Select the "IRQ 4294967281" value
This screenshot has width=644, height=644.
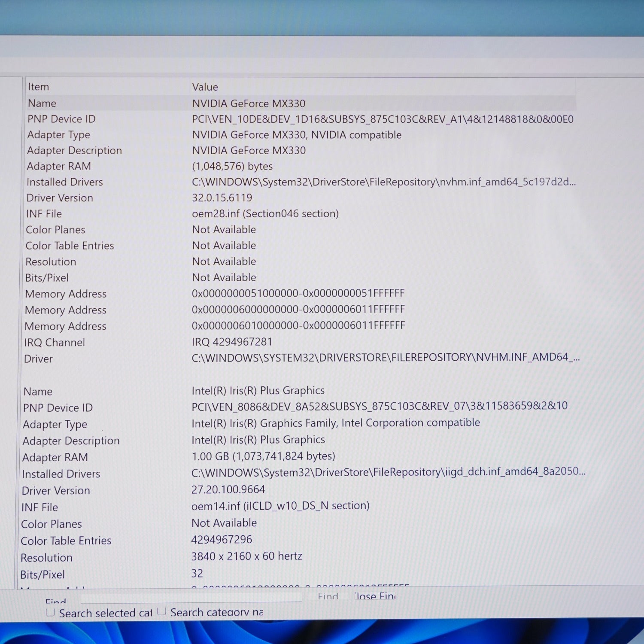[x=232, y=342]
